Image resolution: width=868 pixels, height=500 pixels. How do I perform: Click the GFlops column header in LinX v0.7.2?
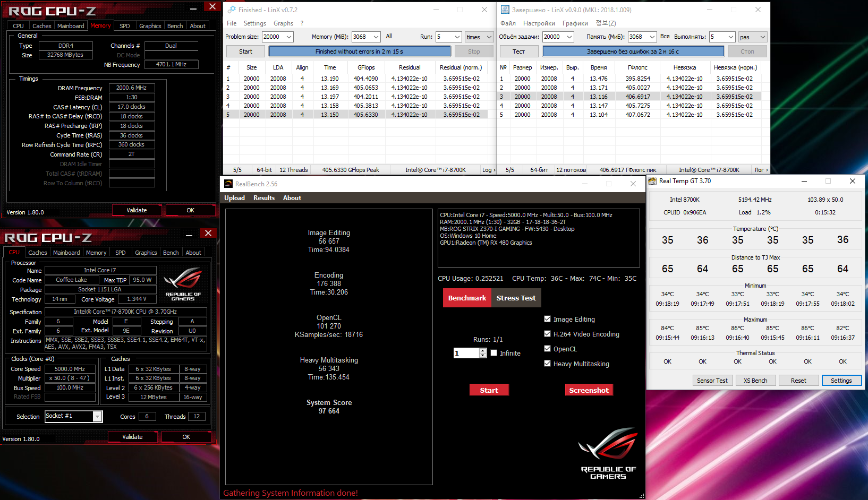tap(366, 67)
